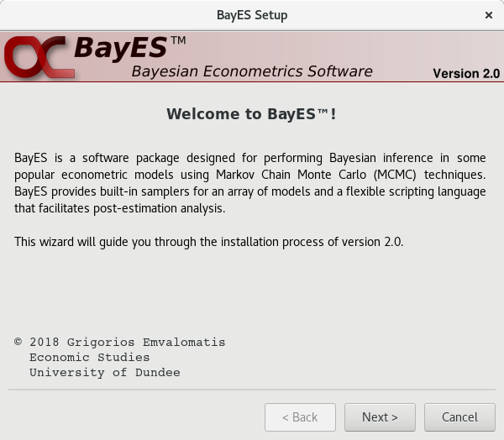Click the red BayES alpha logo
Screen dimensions: 504x440
[x=39, y=57]
